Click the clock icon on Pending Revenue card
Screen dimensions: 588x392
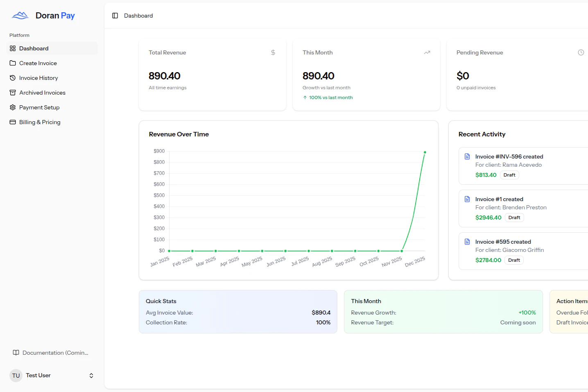click(581, 52)
